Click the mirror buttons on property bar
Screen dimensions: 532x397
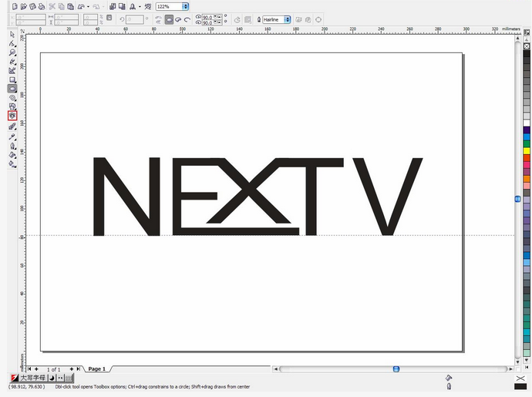click(158, 20)
